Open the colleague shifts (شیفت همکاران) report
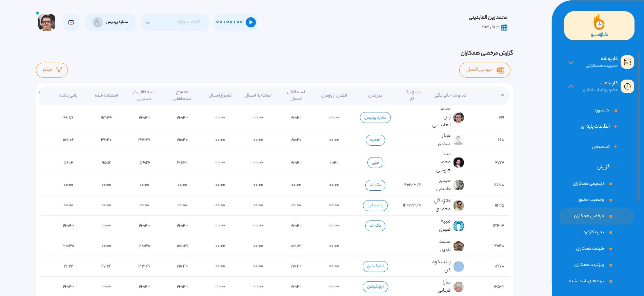 click(x=590, y=249)
